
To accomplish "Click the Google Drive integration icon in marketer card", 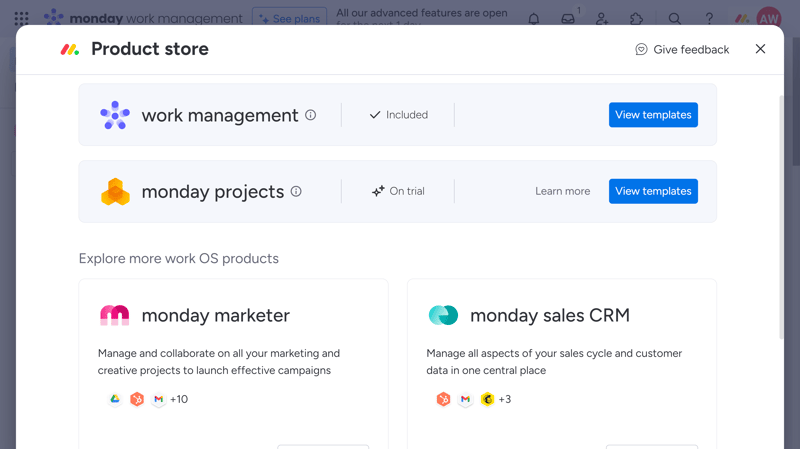I will (115, 399).
